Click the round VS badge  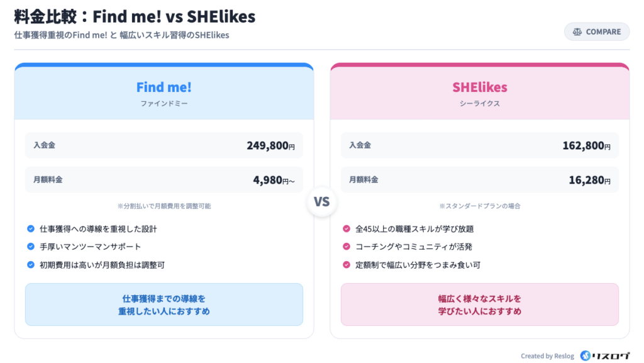[321, 203]
